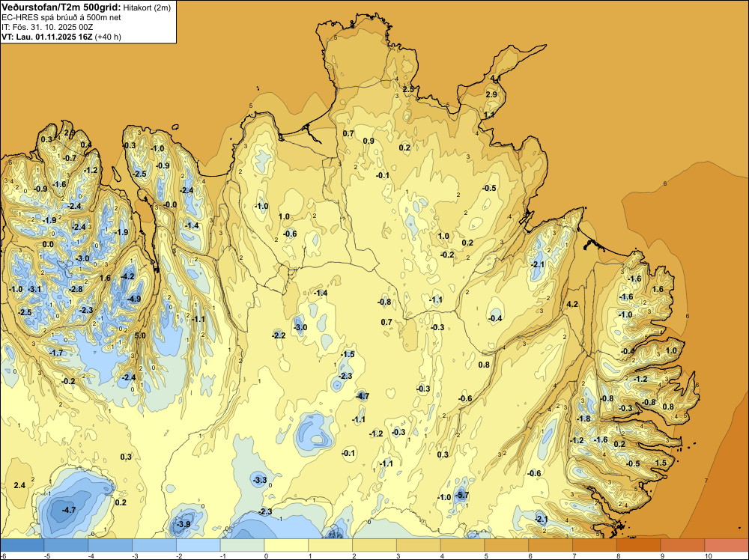Viewport: 749px width, 560px height.
Task: Click the positive 2.4 temperature value
Action: point(19,485)
